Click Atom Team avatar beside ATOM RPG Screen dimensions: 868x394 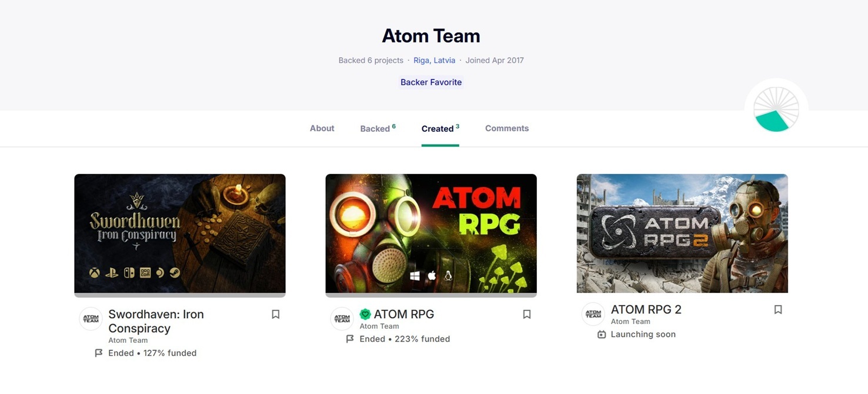point(342,319)
